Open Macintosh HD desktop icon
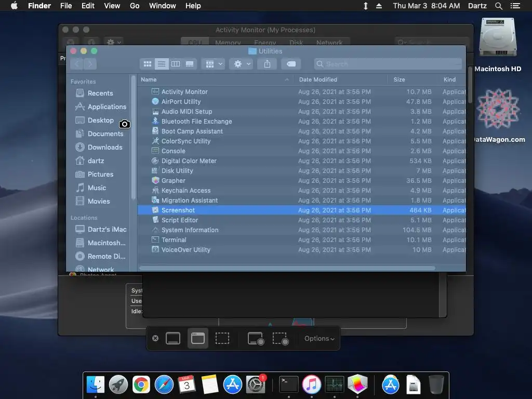 point(498,37)
